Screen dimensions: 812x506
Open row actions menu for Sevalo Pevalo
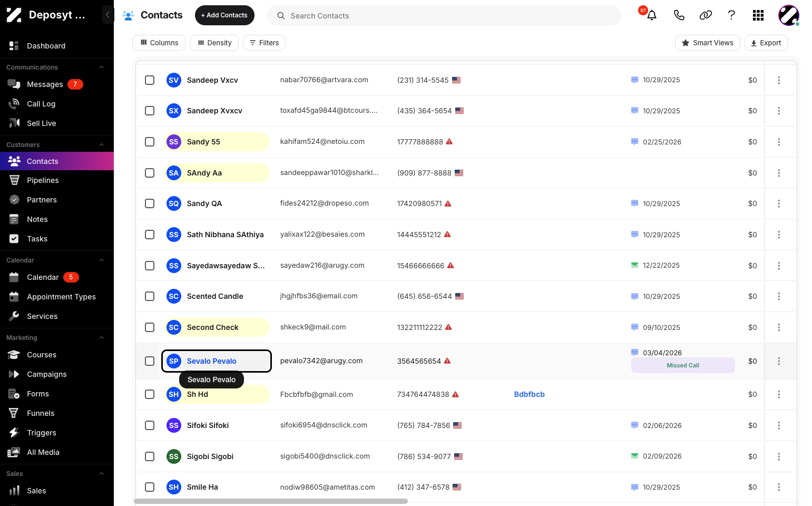(778, 361)
